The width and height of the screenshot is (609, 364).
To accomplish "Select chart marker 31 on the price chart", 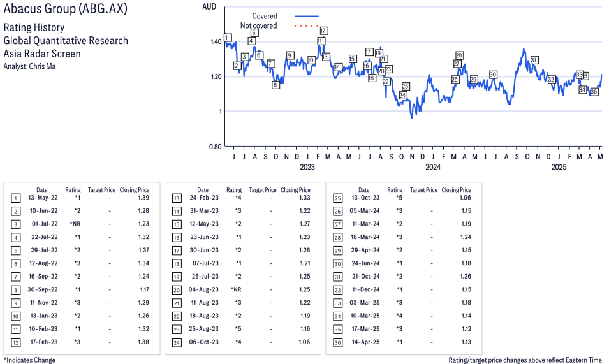I will (534, 60).
